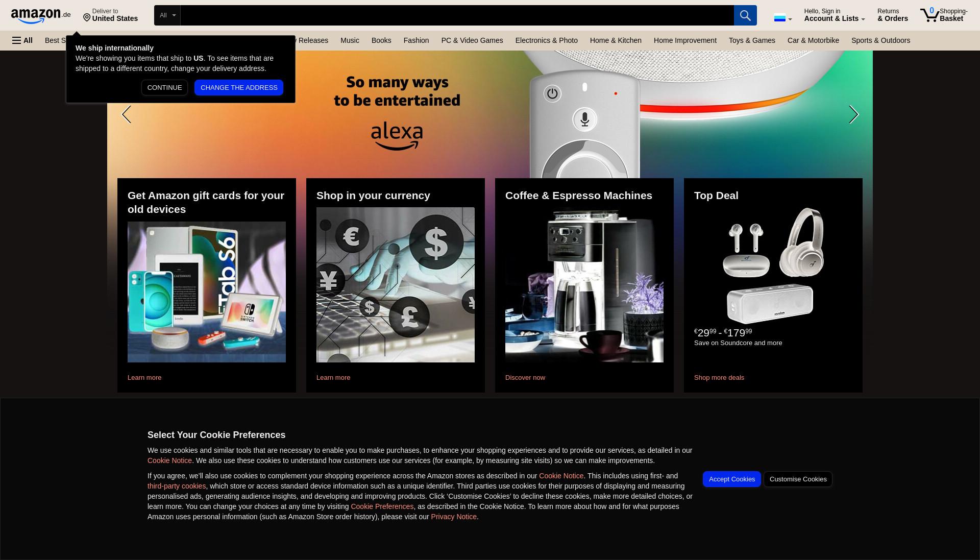Go to previous carousel slide

127,114
